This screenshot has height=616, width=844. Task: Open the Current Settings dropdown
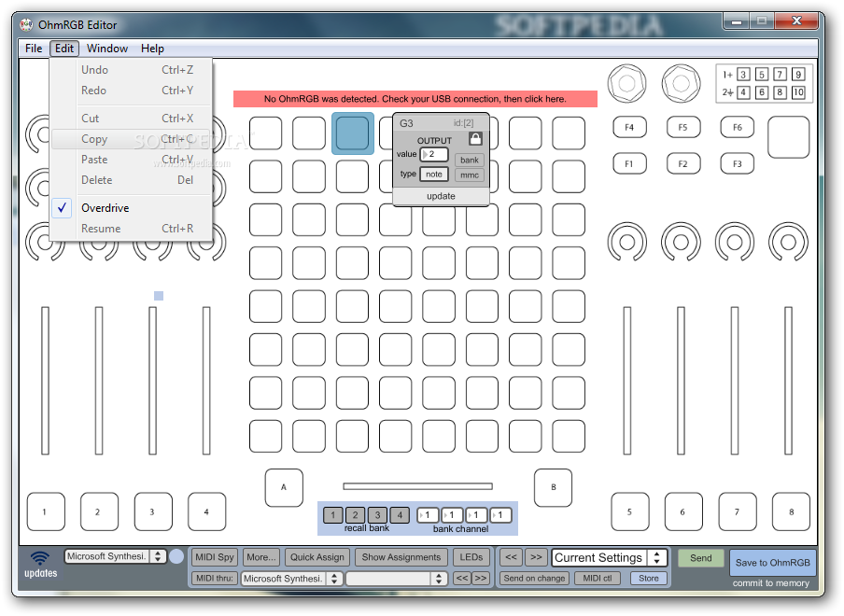(x=610, y=558)
